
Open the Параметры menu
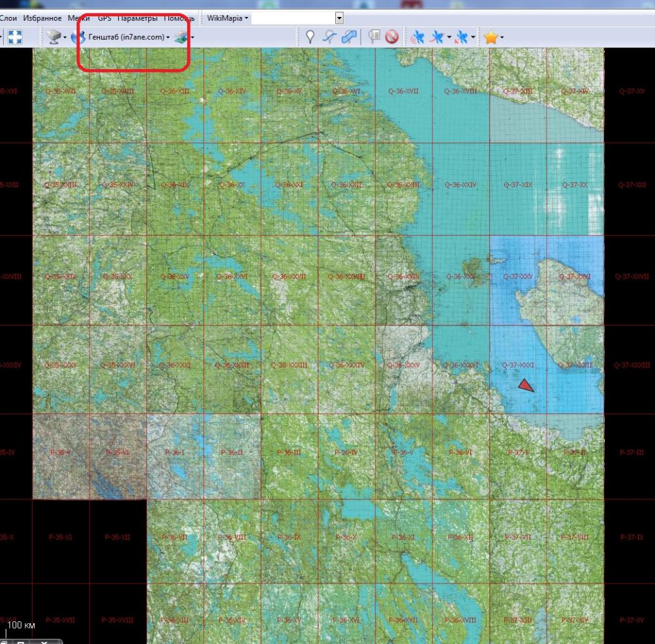pyautogui.click(x=136, y=18)
